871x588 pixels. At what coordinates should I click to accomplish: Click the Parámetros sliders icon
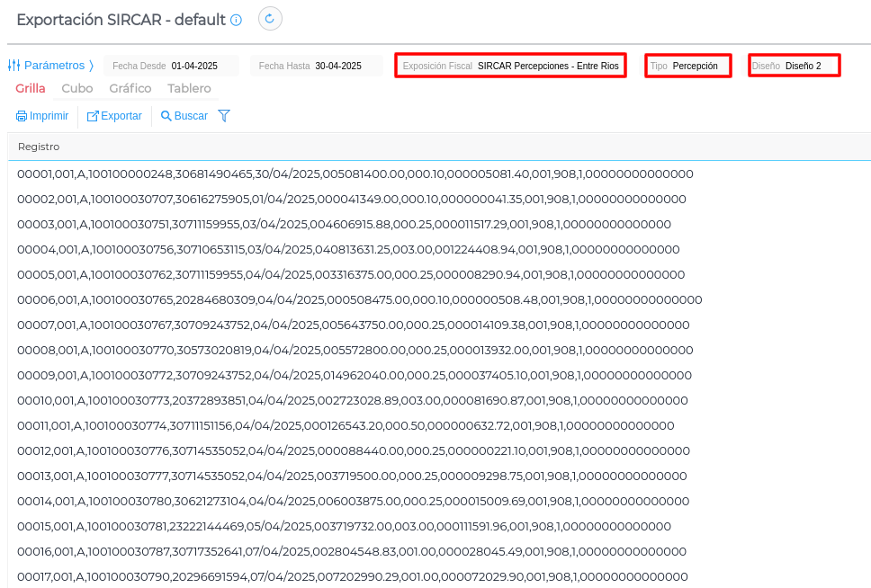[x=14, y=66]
